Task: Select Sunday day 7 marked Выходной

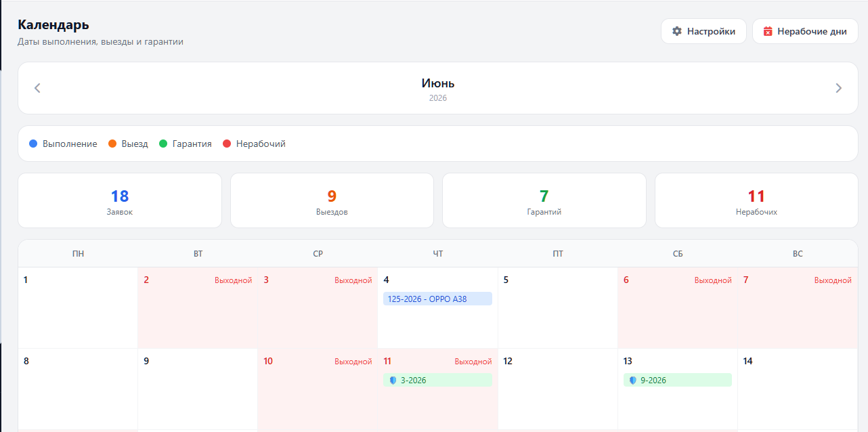Action: point(798,308)
